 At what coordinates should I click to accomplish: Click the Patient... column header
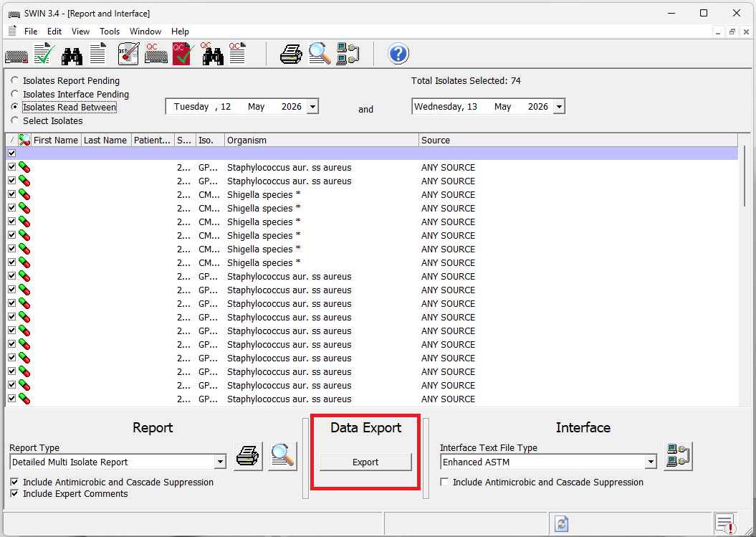click(153, 140)
